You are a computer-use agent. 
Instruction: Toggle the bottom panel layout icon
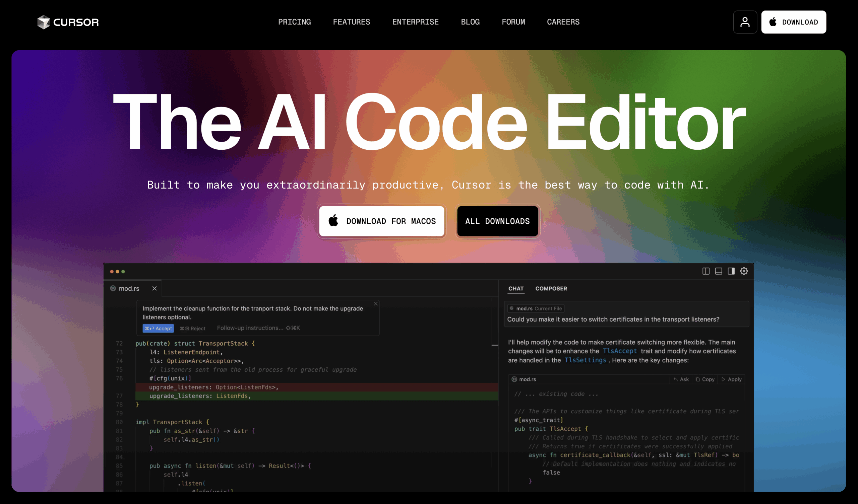point(718,271)
